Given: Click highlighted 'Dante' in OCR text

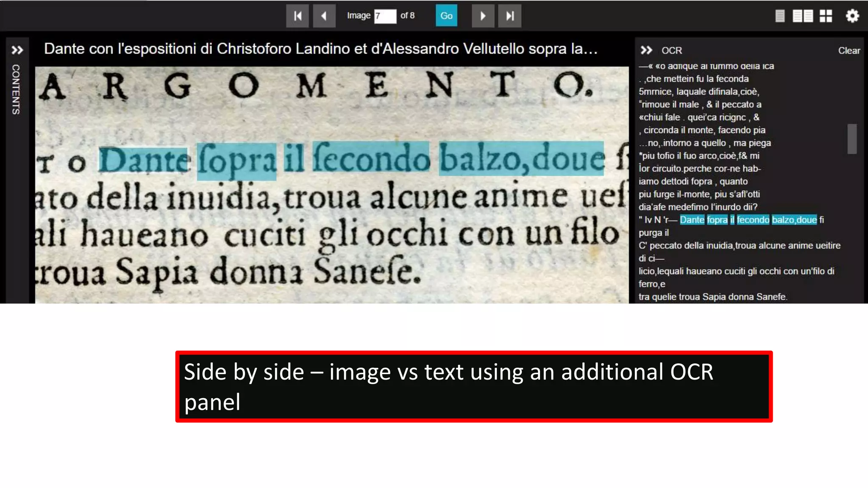Looking at the screenshot, I should [692, 220].
